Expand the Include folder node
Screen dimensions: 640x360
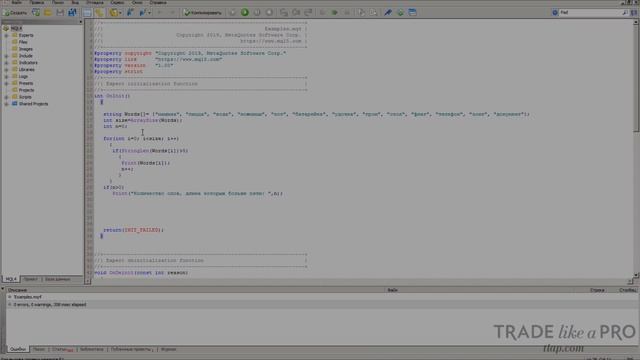click(x=7, y=56)
